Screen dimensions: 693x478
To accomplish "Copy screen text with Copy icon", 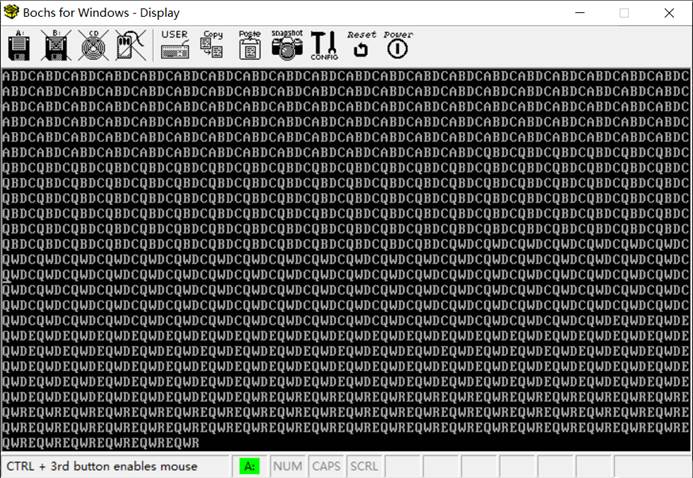I will 212,45.
